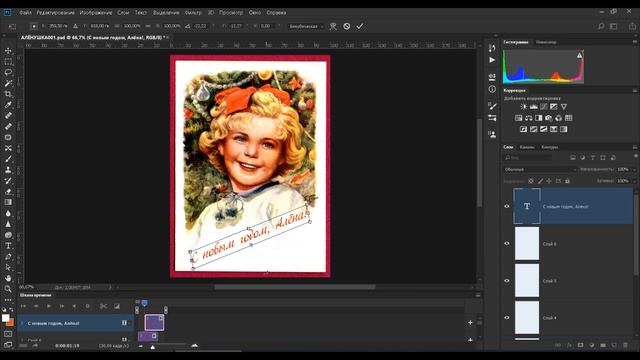Select the Brush tool
The height and width of the screenshot is (360, 640).
8,159
